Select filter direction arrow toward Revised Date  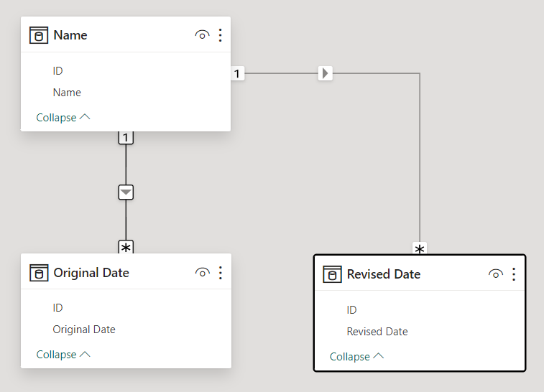325,73
